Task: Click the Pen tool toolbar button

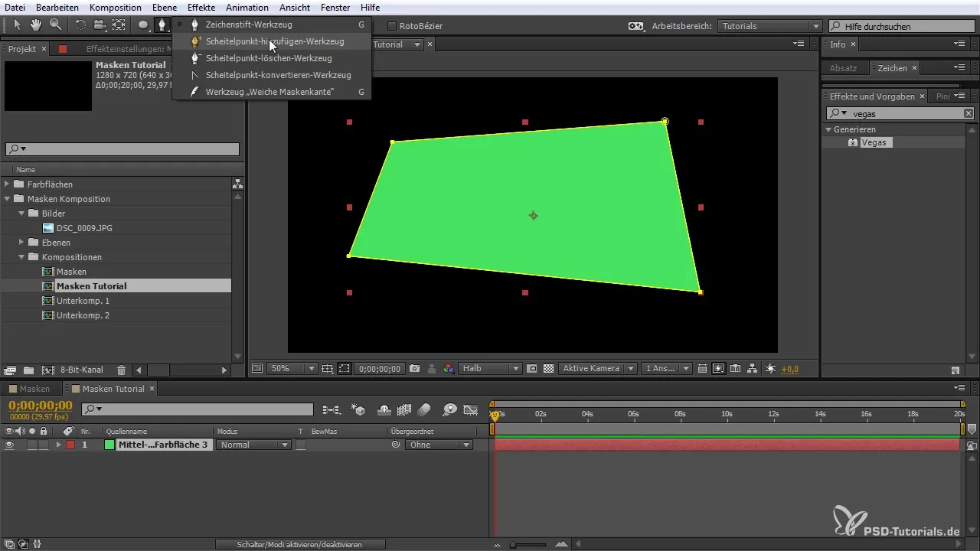Action: (162, 24)
